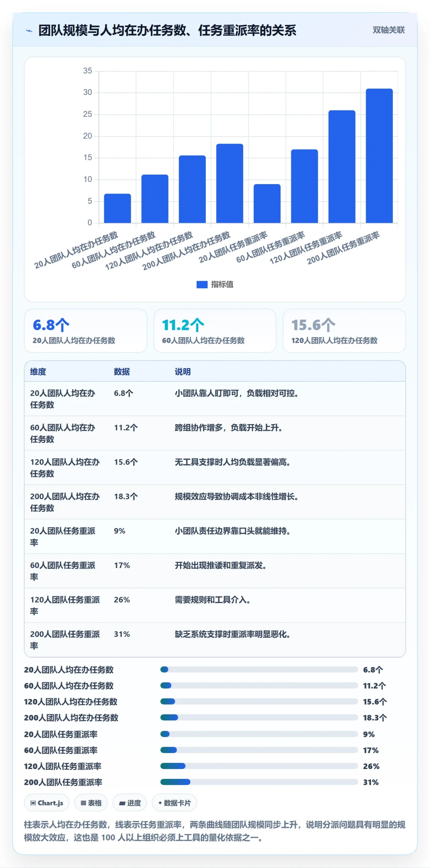Click the 20人团队任务重派率 bar in chart
This screenshot has width=430, height=868.
pos(267,203)
